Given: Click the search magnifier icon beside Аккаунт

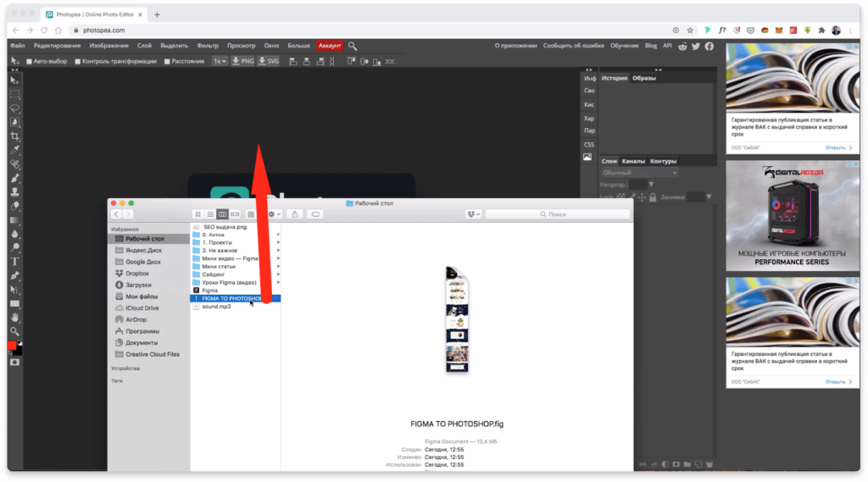Looking at the screenshot, I should [353, 46].
